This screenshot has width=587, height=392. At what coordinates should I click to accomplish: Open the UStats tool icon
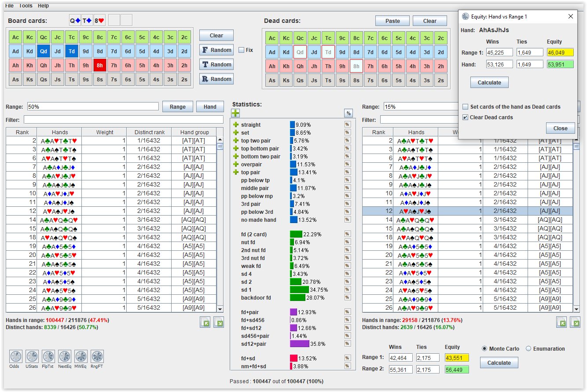(32, 356)
